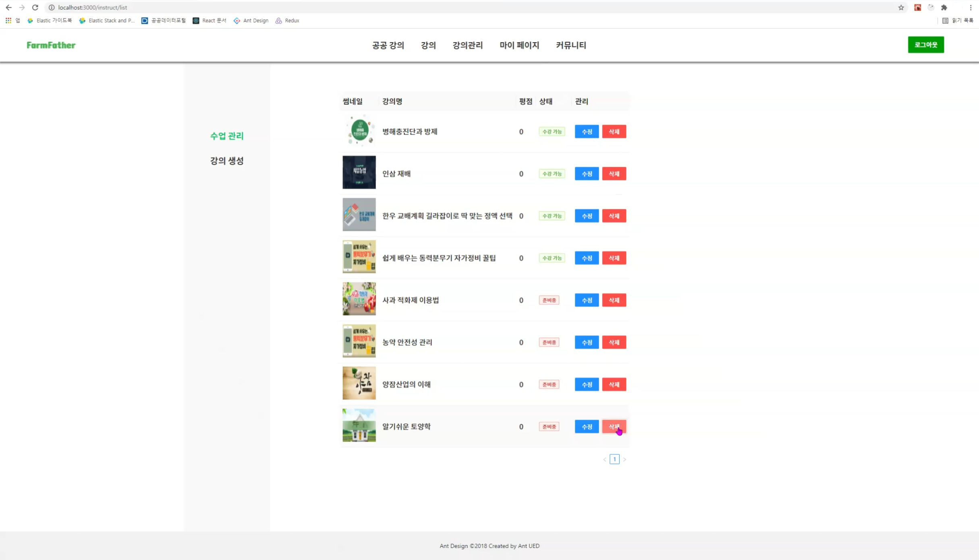Viewport: 979px width, 560px height.
Task: Bookmark this page with star icon
Action: (x=901, y=7)
